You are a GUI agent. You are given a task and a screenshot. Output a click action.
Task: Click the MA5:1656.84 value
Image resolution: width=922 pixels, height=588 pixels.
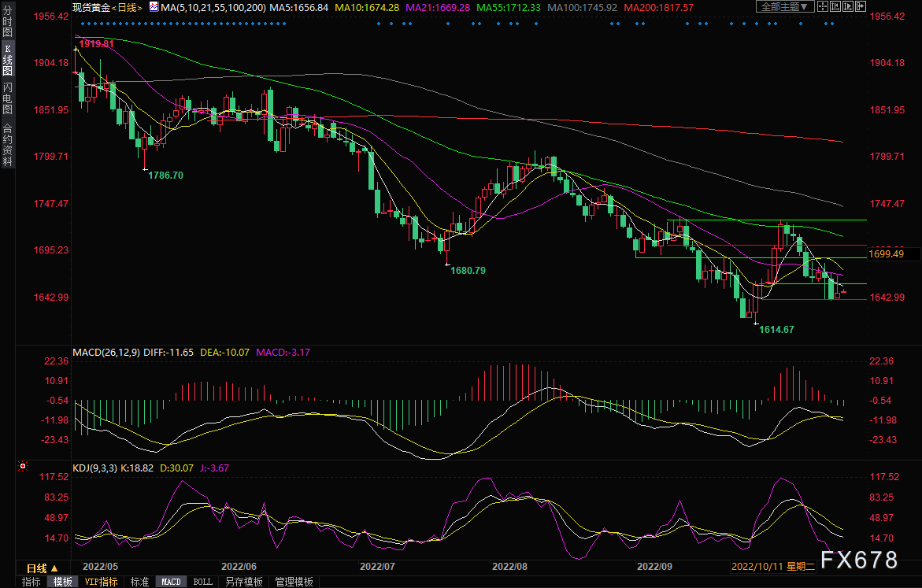(298, 8)
